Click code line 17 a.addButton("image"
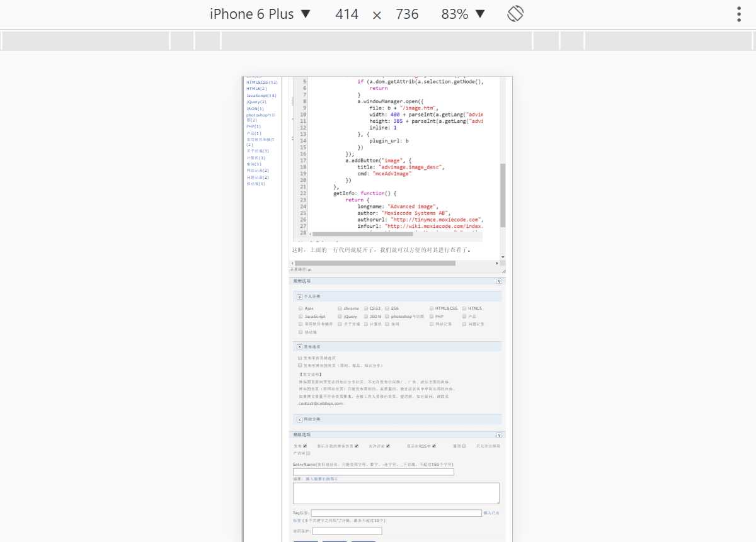The image size is (756, 542). click(378, 161)
